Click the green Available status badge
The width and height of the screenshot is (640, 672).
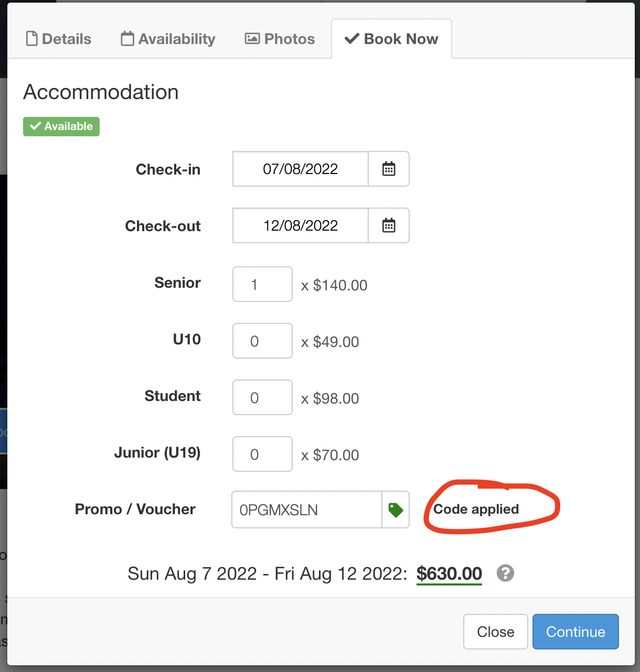click(x=61, y=126)
